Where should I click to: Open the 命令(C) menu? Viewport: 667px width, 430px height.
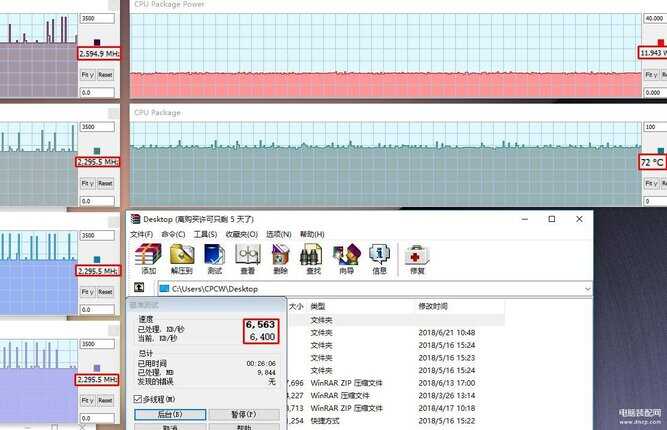click(173, 234)
